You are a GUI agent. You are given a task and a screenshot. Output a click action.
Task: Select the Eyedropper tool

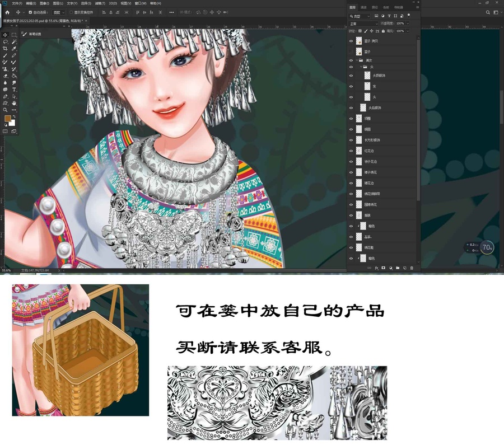[x=14, y=49]
